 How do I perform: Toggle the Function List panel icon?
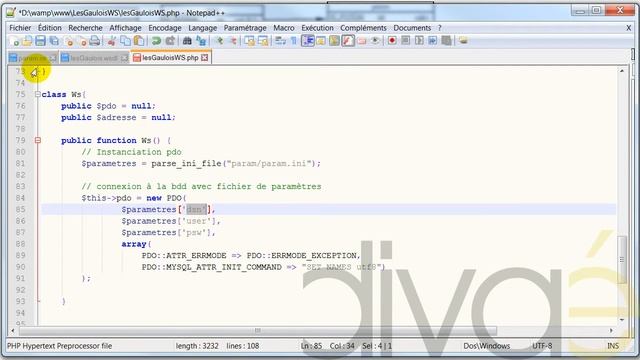[348, 41]
